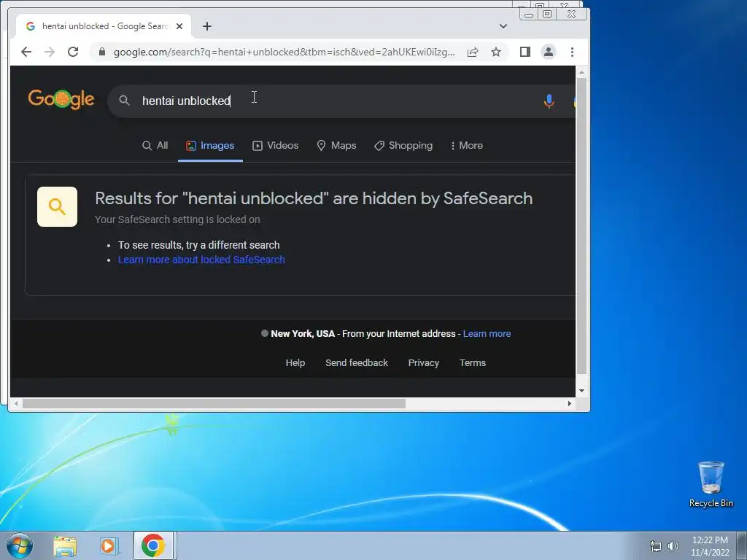This screenshot has width=747, height=560.
Task: Expand the More search options
Action: 466,146
